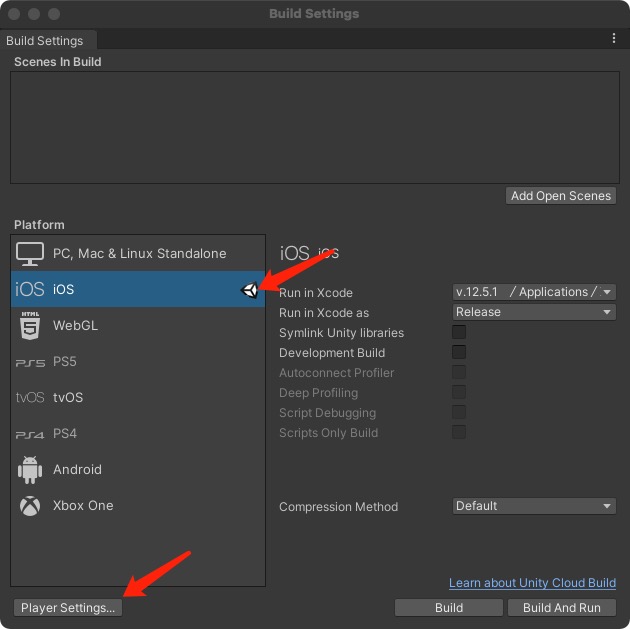Open the Run in Xcode version dropdown
630x629 pixels.
(x=534, y=292)
